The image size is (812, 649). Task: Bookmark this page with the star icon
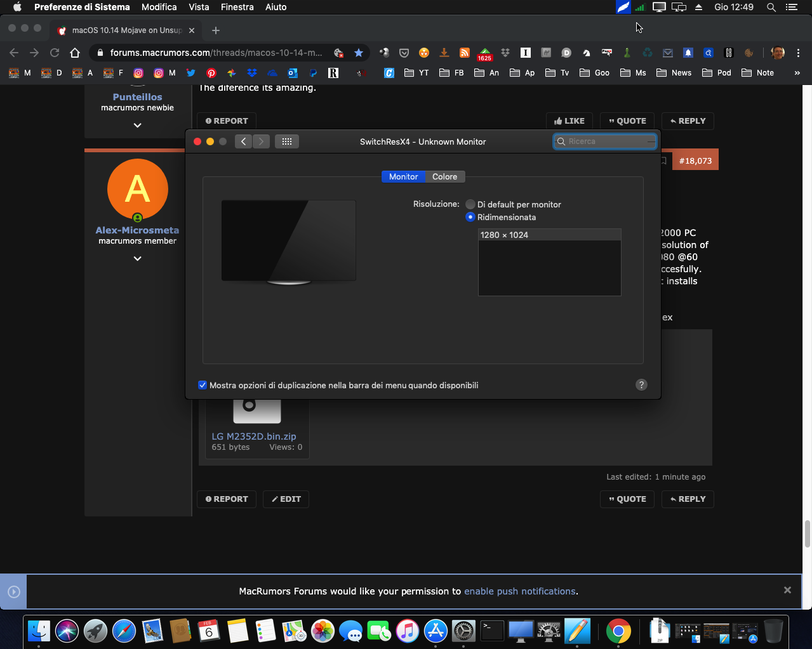359,53
